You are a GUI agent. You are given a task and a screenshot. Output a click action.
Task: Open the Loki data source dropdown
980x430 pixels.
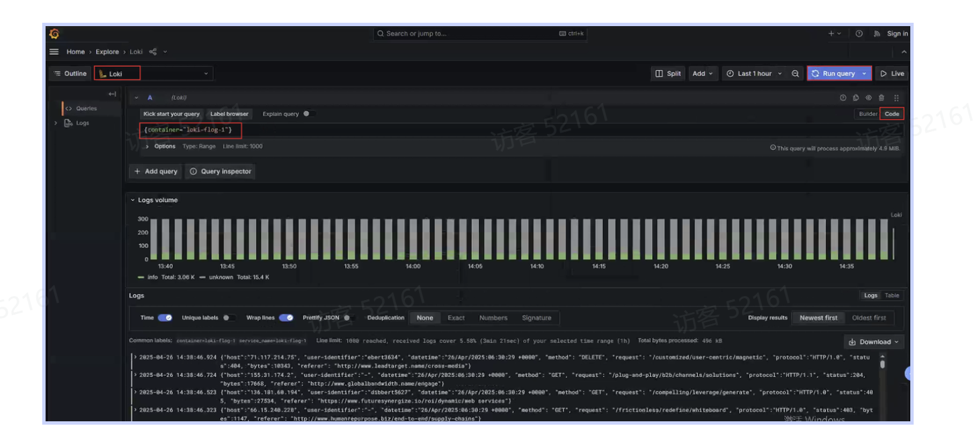tap(154, 74)
